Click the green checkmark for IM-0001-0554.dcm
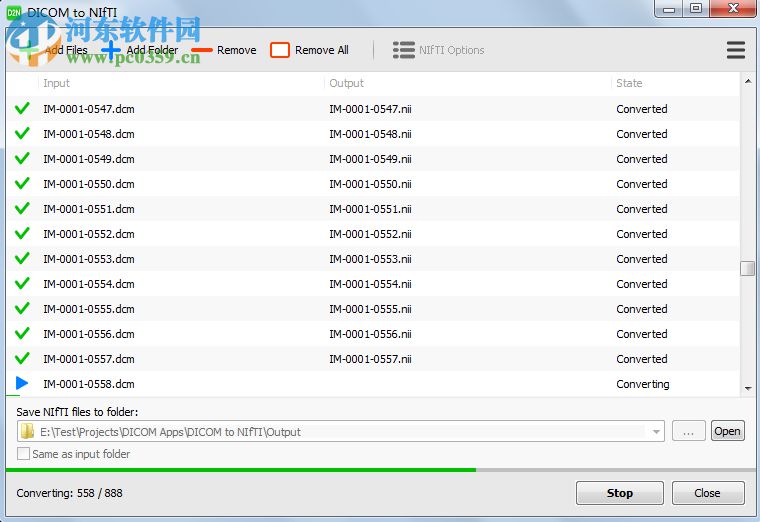This screenshot has width=760, height=522. [22, 284]
